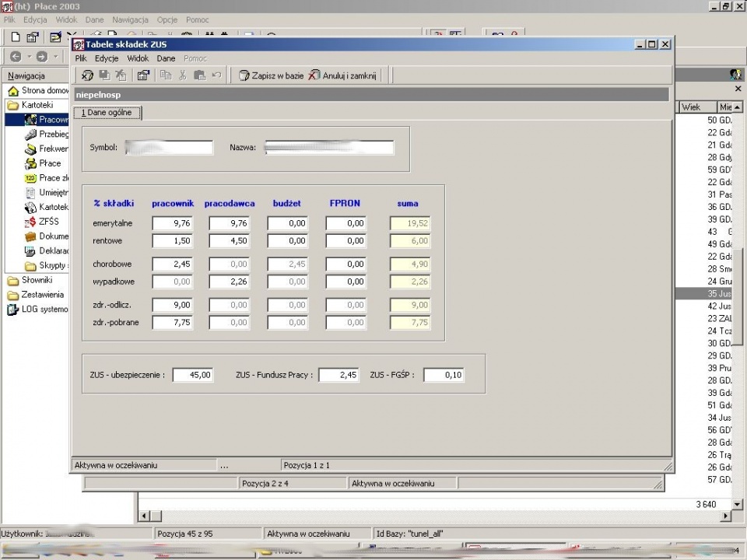Open Dane menu in ZUS window

pos(166,58)
